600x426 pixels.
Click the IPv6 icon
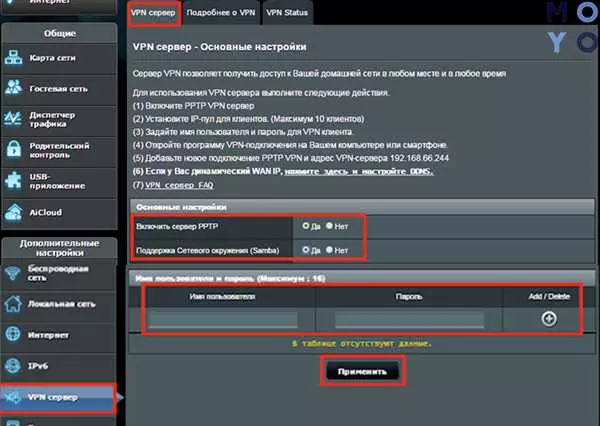(13, 366)
